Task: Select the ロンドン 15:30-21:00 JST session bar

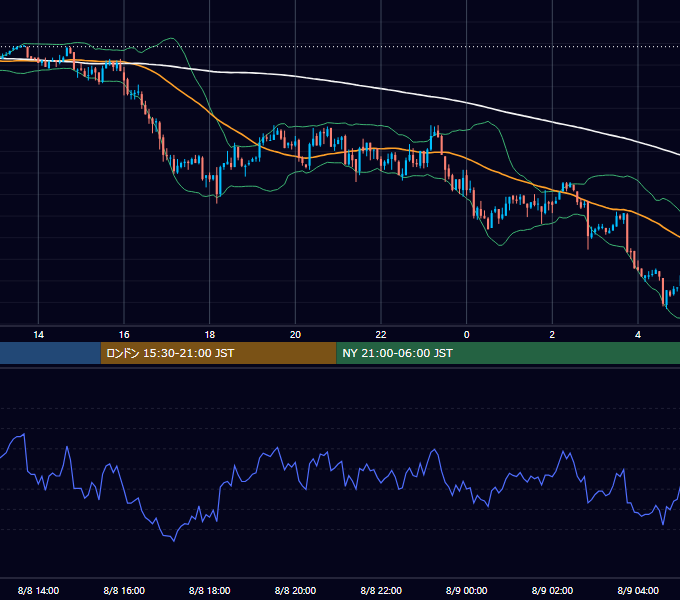Action: [x=219, y=353]
